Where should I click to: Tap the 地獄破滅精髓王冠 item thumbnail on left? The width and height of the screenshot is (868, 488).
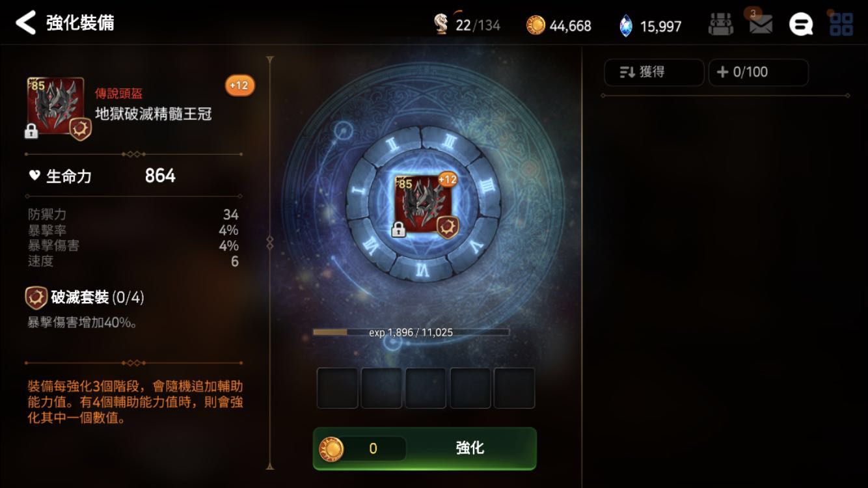point(55,107)
